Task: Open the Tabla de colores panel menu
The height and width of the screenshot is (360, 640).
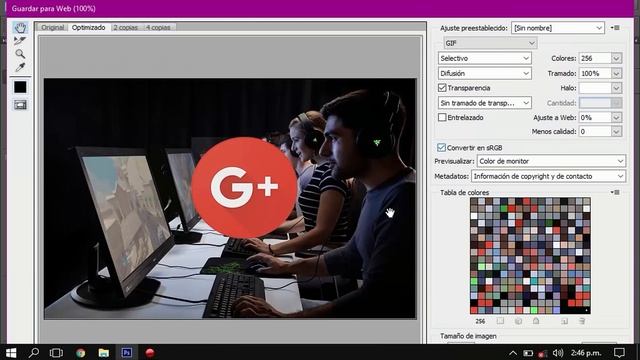Action: pos(615,192)
